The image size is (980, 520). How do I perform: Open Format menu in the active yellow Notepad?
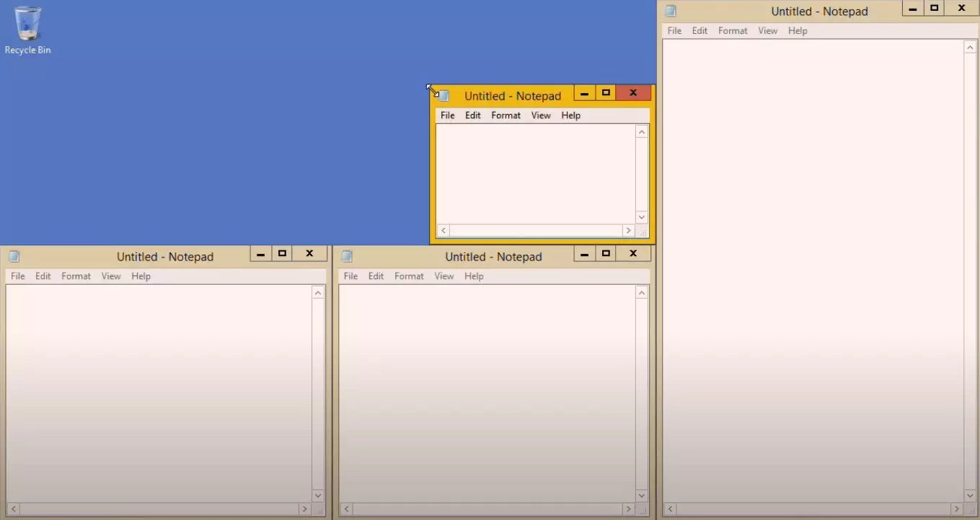(506, 115)
